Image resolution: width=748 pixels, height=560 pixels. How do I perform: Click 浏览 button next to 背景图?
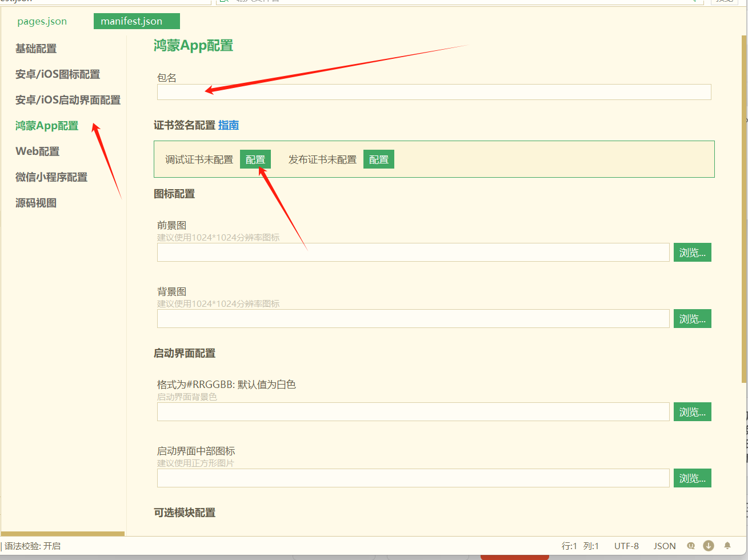point(692,318)
